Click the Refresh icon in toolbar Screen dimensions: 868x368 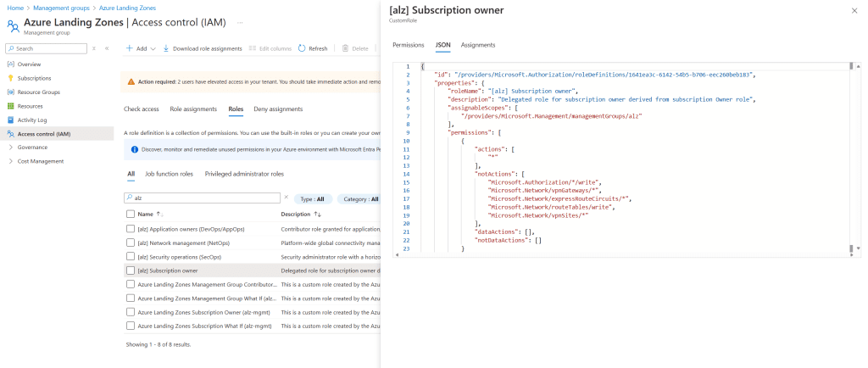point(303,48)
